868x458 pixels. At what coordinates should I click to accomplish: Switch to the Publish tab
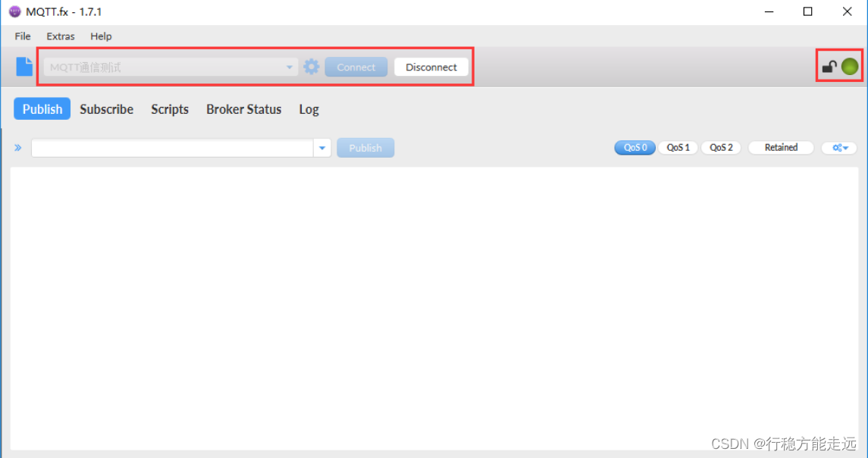click(x=42, y=109)
